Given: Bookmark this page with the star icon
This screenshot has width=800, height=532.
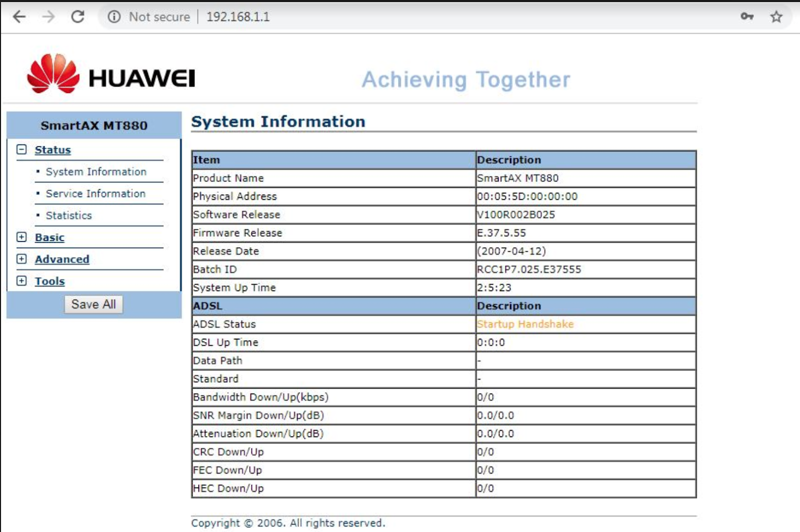Looking at the screenshot, I should 776,17.
